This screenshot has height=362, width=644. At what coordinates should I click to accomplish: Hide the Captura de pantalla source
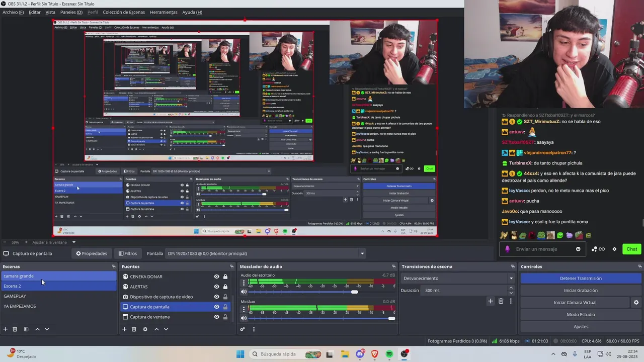[217, 307]
